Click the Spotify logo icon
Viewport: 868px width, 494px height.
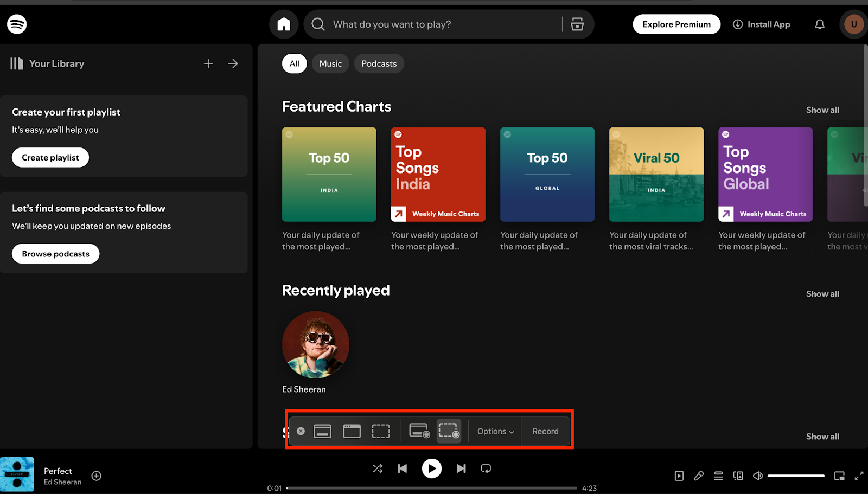(17, 24)
